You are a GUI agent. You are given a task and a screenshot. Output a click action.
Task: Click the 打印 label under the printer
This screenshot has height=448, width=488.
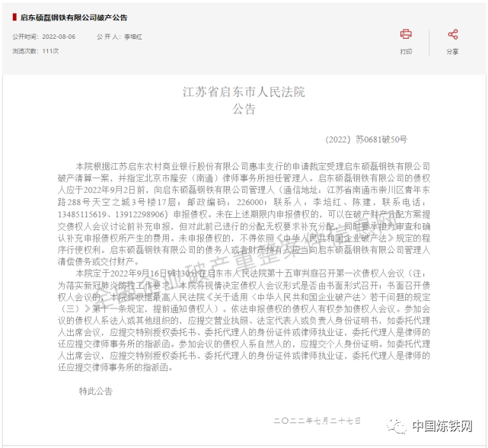point(406,51)
